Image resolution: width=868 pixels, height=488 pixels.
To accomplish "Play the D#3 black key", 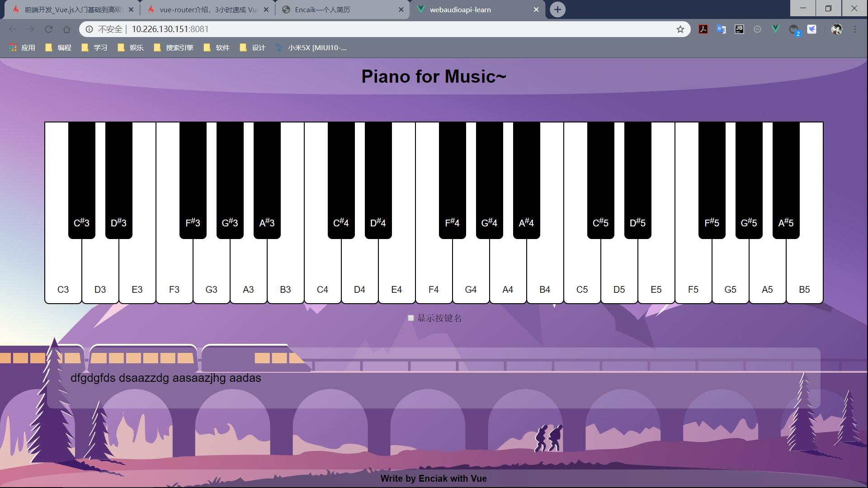I will coord(118,181).
